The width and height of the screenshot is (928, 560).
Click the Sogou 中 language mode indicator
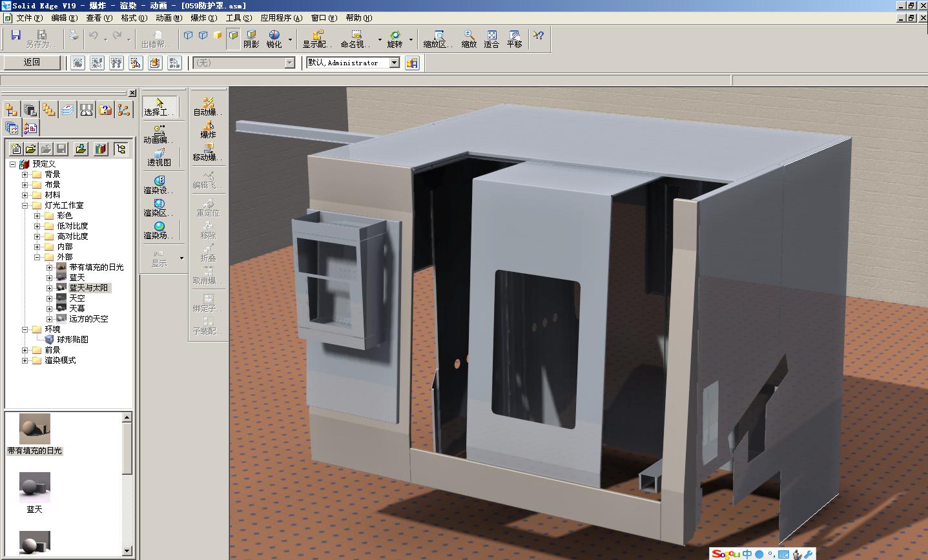point(747,554)
